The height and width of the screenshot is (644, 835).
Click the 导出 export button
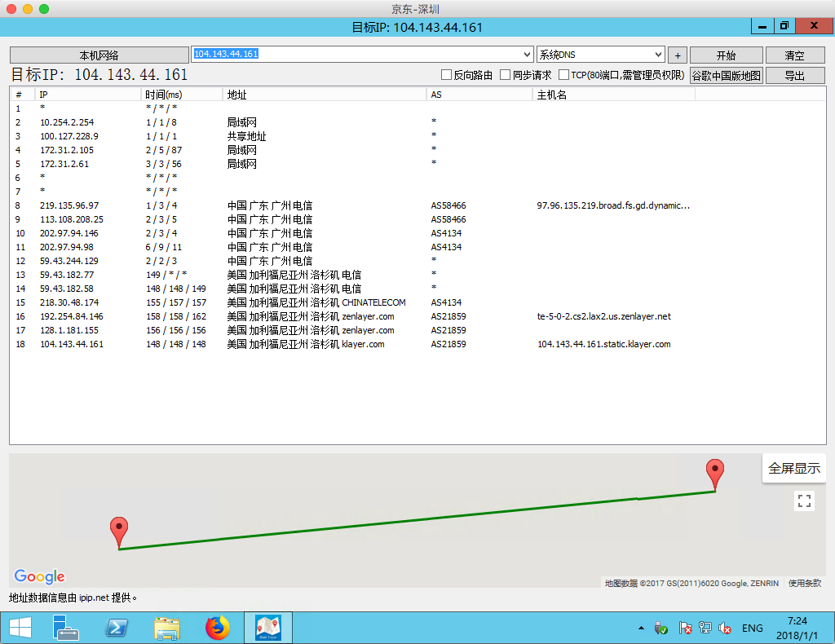tap(794, 76)
